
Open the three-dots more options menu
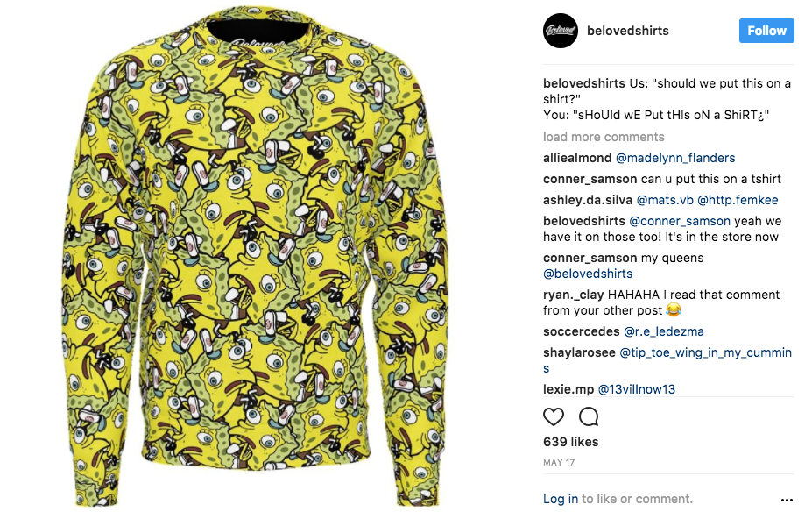point(787,500)
